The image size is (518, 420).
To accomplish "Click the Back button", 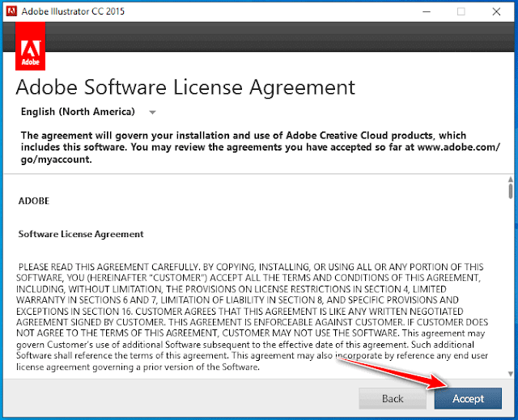I will (x=393, y=398).
